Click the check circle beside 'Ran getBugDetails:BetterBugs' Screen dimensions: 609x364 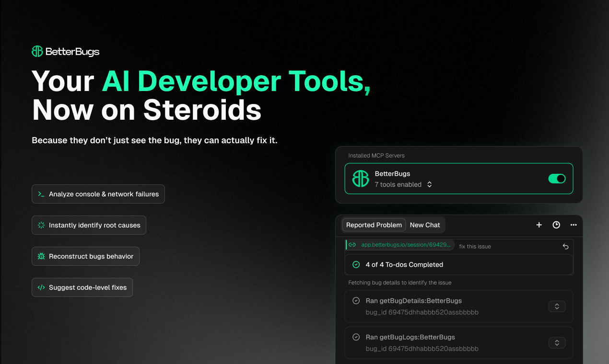tap(356, 300)
